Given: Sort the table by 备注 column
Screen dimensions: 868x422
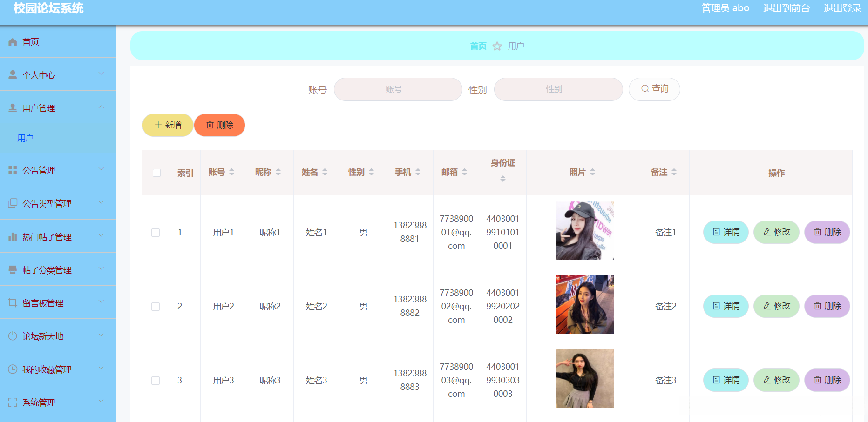Looking at the screenshot, I should pos(674,172).
